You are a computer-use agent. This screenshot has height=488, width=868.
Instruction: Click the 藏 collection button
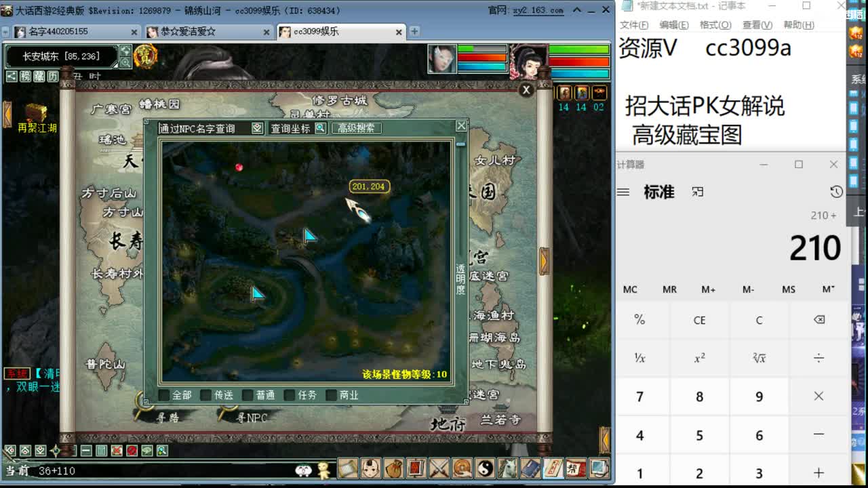tap(39, 77)
